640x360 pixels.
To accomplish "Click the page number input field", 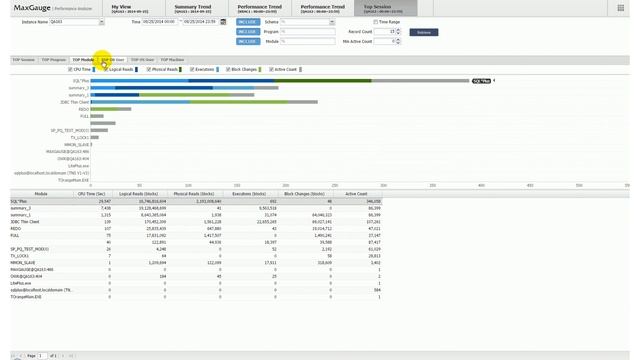I will [x=42, y=356].
